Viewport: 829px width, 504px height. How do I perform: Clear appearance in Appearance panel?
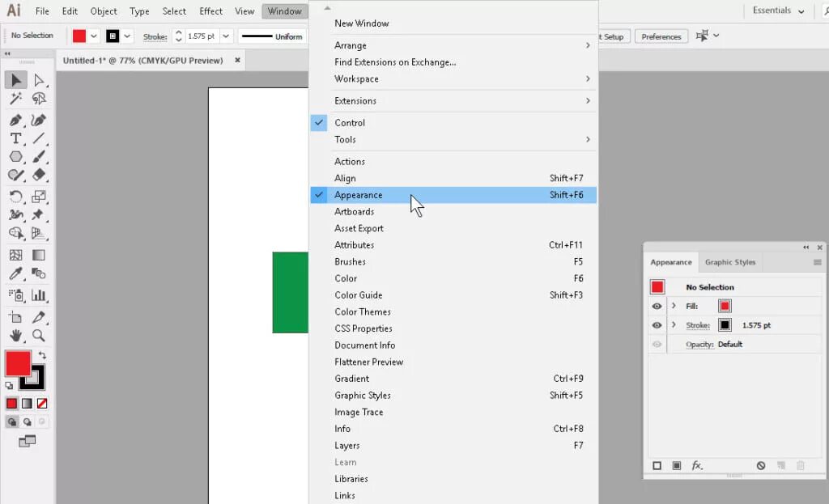point(761,465)
